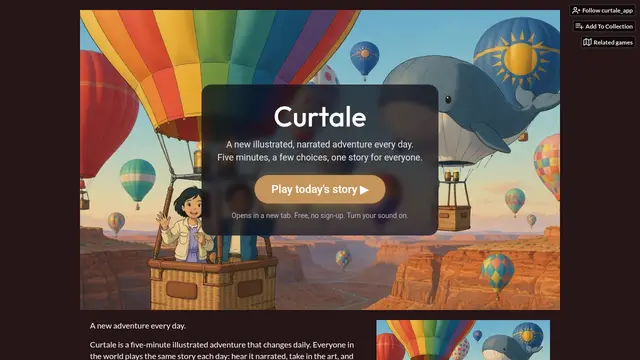Screen dimensions: 640x360
Task: Click the Curtale title heading
Action: (x=320, y=117)
